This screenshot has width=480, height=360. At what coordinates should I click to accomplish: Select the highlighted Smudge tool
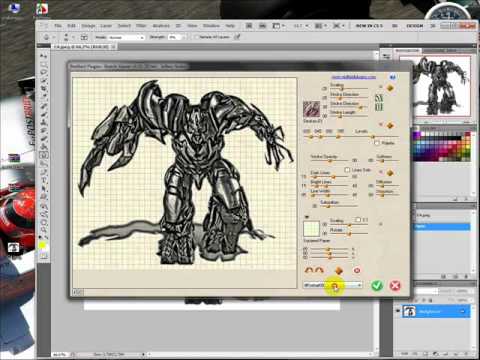[43, 155]
